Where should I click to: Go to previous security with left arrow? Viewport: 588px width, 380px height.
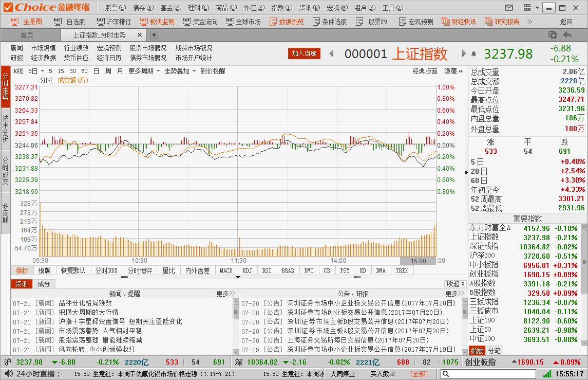331,53
